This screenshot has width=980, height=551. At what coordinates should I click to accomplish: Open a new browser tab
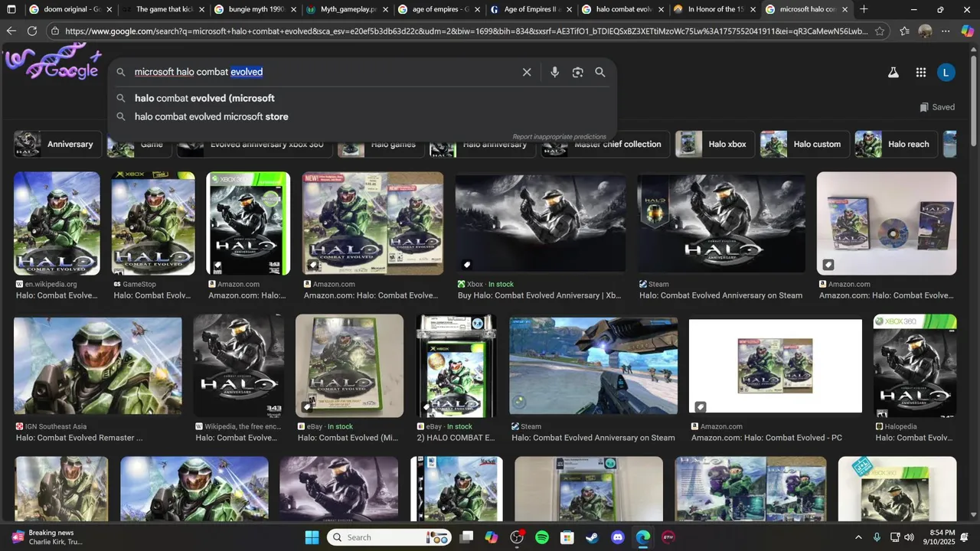pos(864,9)
